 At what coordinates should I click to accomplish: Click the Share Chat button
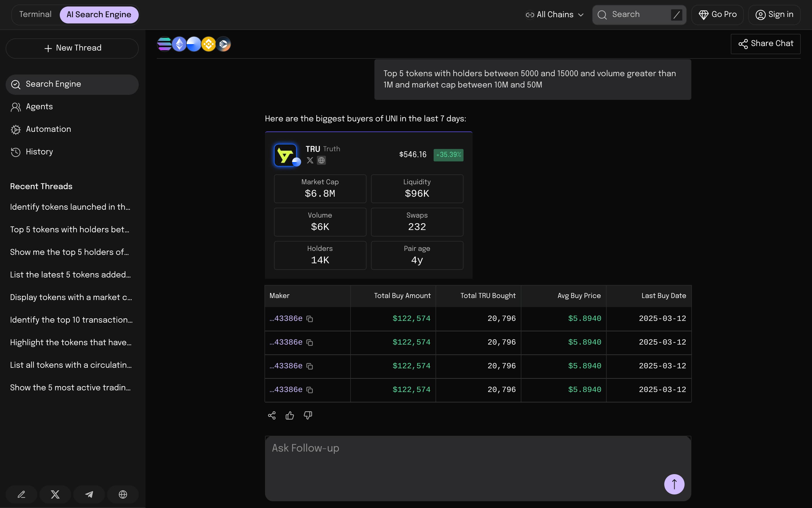coord(765,44)
